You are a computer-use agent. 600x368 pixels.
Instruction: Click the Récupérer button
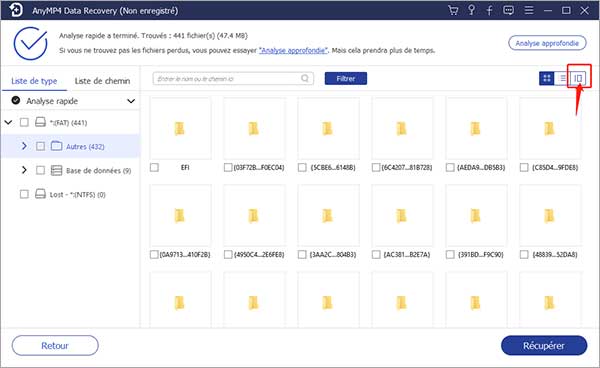[x=544, y=345]
